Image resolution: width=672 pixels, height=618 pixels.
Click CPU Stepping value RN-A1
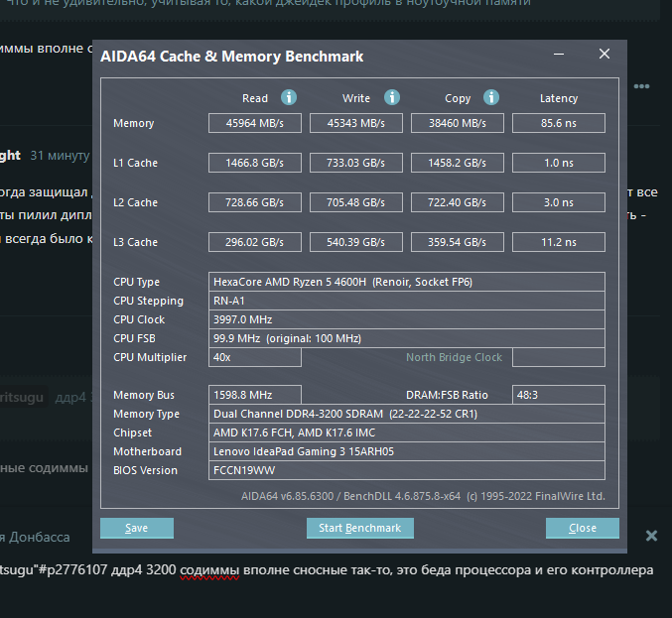click(x=407, y=301)
